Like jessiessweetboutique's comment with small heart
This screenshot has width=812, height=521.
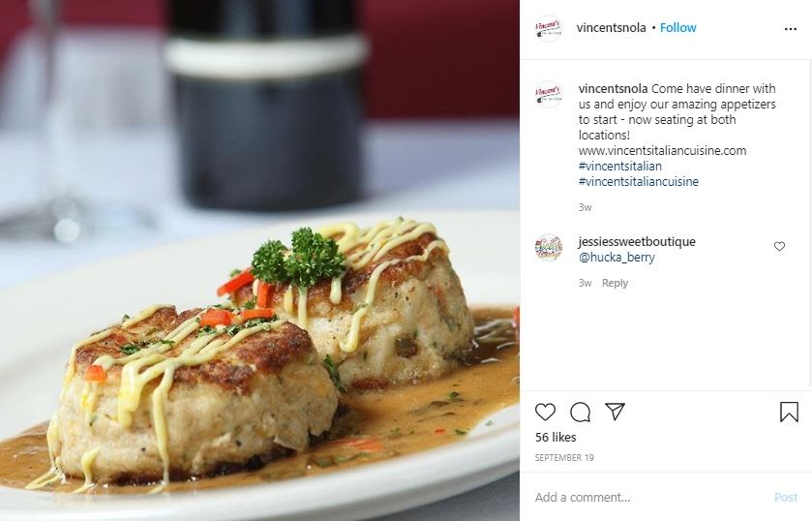(779, 246)
